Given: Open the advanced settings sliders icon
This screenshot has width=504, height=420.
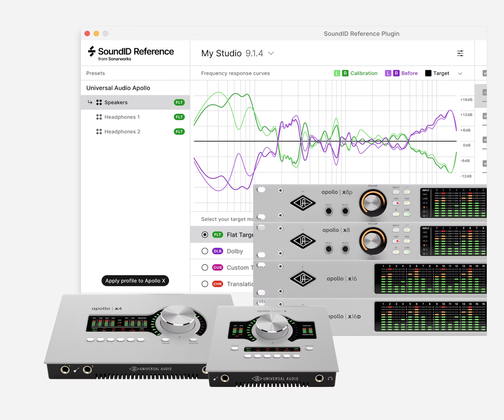Looking at the screenshot, I should 460,53.
